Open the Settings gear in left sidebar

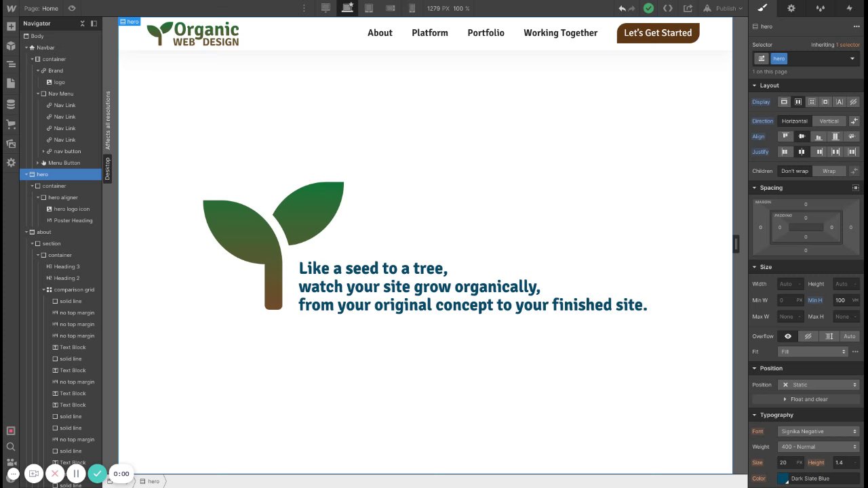click(x=11, y=163)
